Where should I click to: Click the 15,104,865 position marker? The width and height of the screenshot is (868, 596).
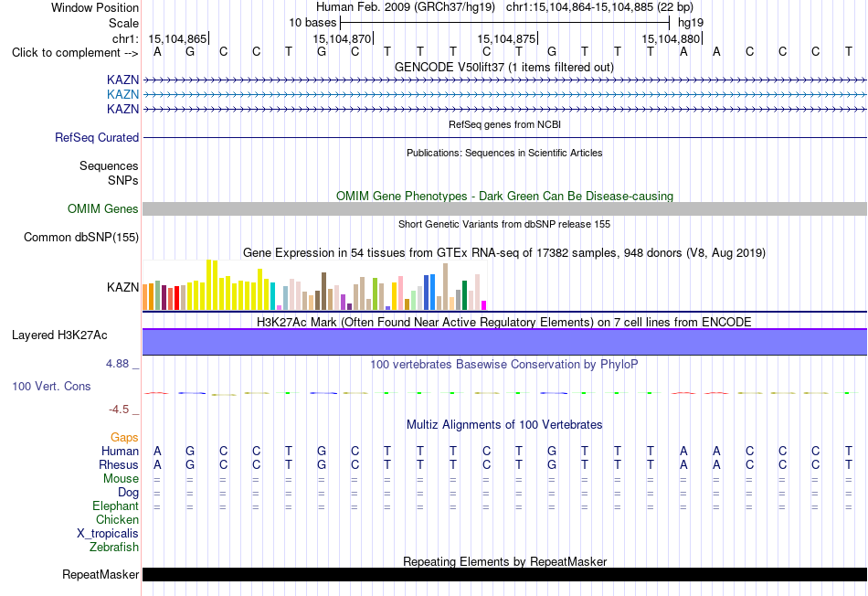coord(177,38)
